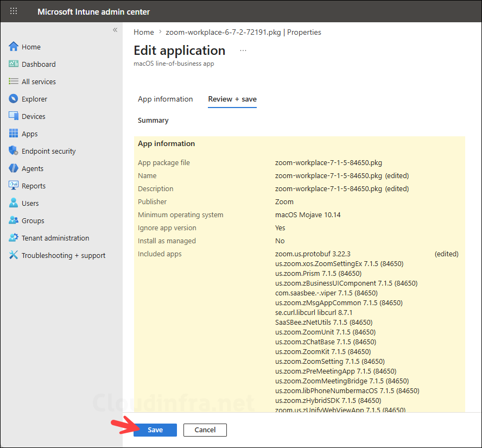Click the Install as managed value No
Image resolution: width=482 pixels, height=448 pixels.
pos(280,241)
